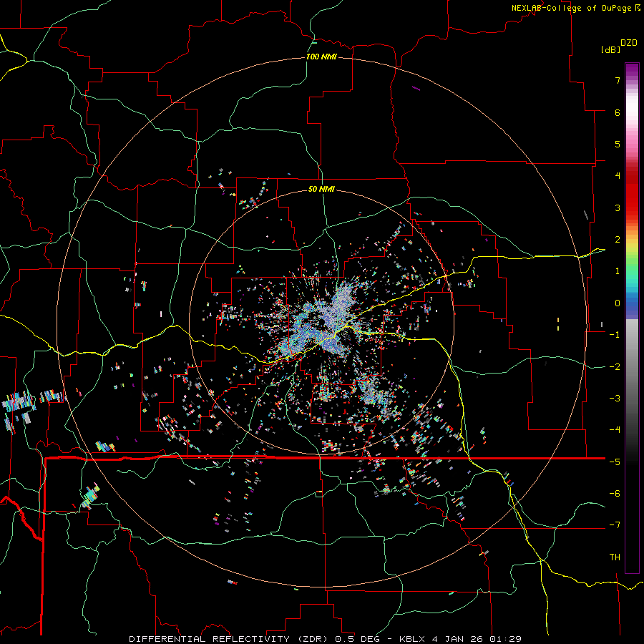Click the "-2" value on dB scale
The width and height of the screenshot is (644, 644).
(615, 367)
